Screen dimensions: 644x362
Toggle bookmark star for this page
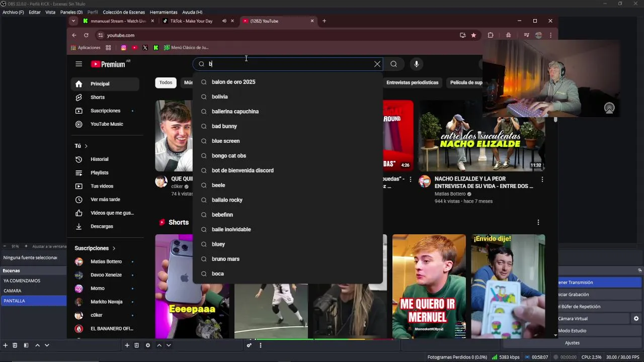(x=473, y=35)
